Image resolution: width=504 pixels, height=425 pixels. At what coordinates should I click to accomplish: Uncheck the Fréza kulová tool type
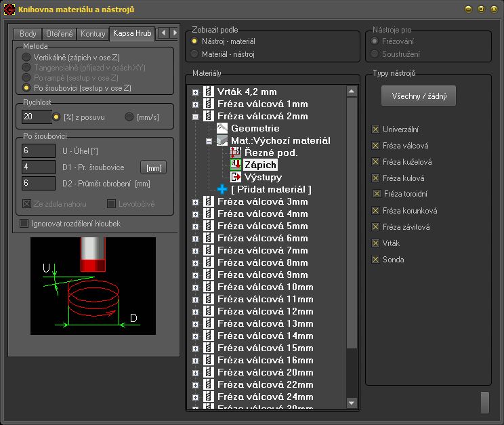point(375,178)
